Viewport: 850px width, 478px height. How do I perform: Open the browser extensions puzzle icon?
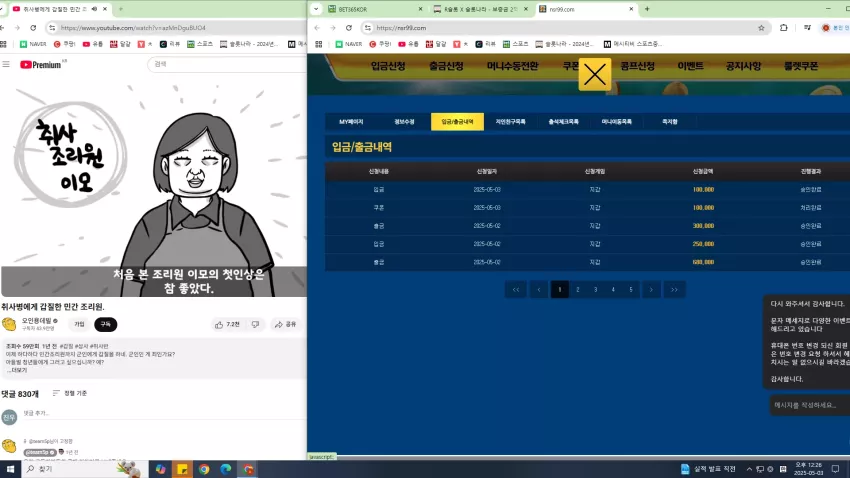click(783, 28)
